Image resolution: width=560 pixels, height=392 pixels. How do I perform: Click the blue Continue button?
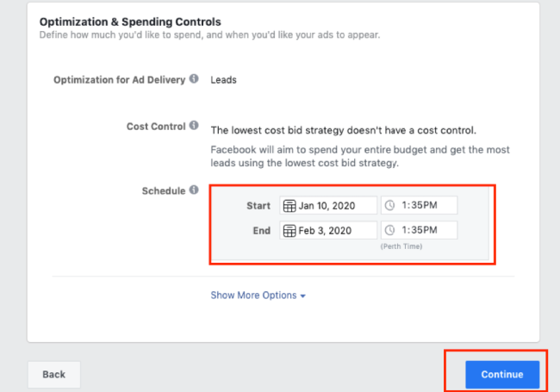pos(502,375)
